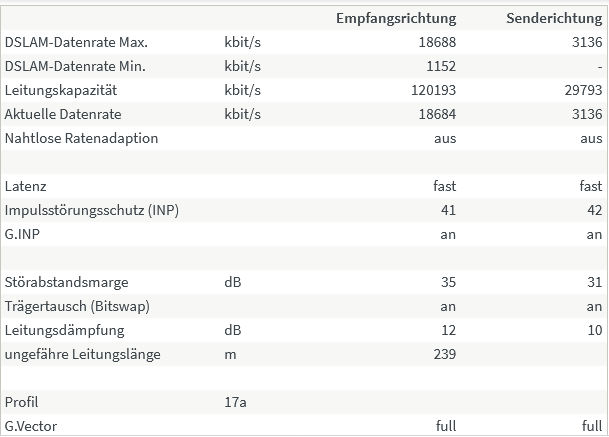Click the Leitungskapazität send value 29793
Viewport: 609px width, 437px height.
pyautogui.click(x=583, y=91)
